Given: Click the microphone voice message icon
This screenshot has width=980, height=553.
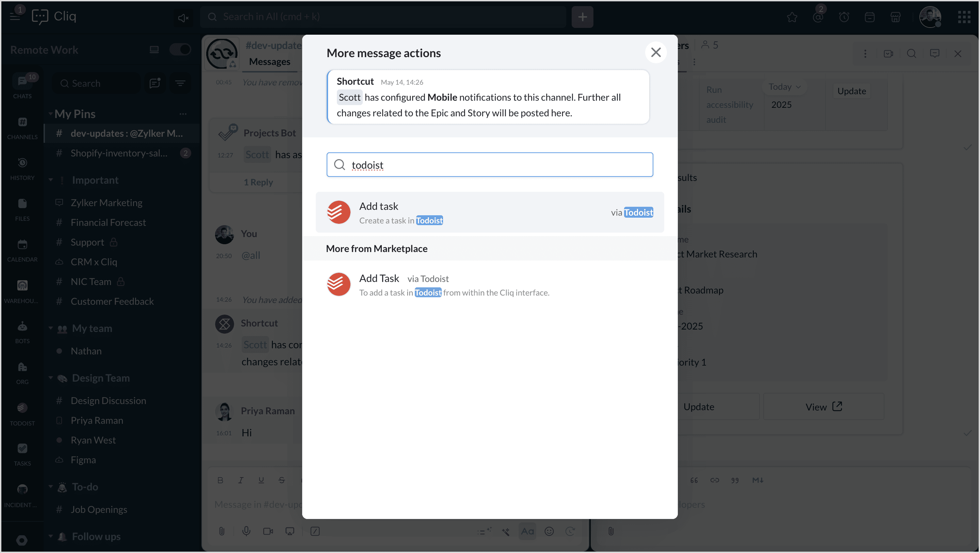Looking at the screenshot, I should 246,531.
